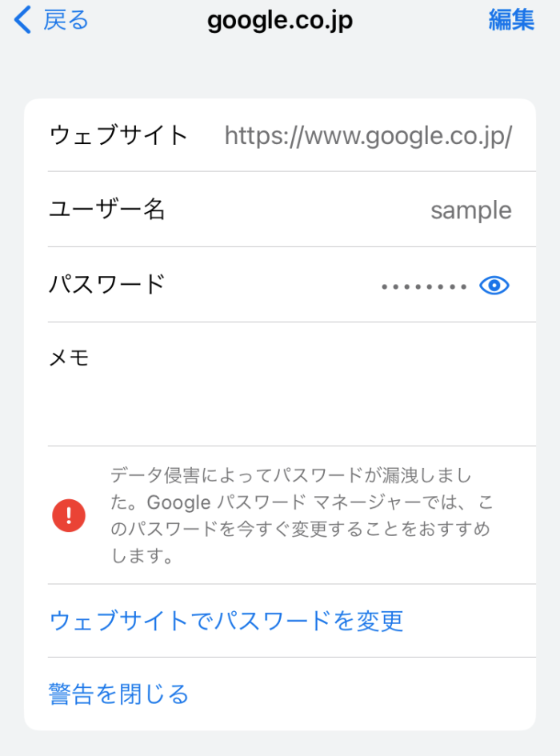
Task: Show password with the eye icon
Action: [x=494, y=285]
